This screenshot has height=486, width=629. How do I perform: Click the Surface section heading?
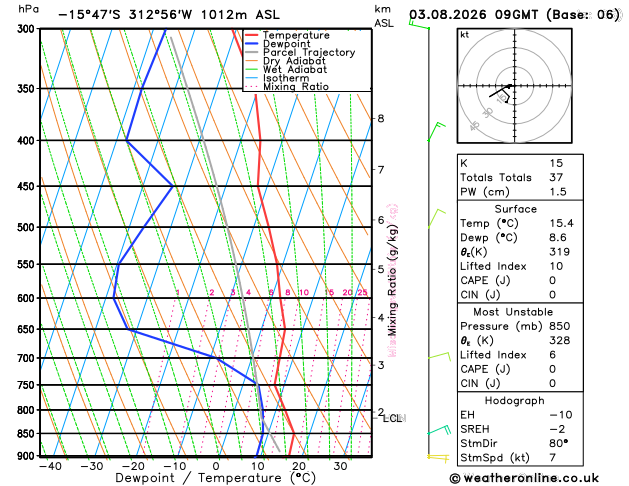tap(515, 209)
